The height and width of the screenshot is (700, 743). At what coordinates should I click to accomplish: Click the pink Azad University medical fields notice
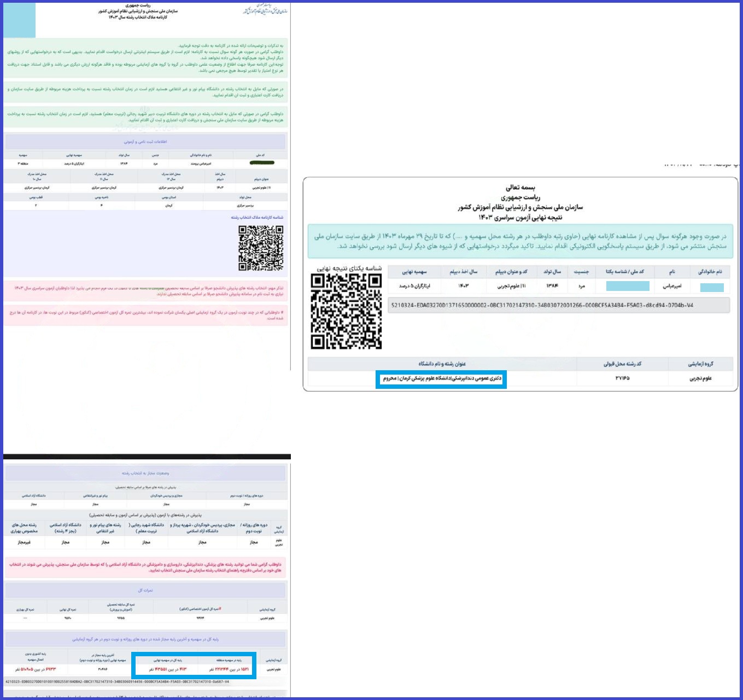[x=145, y=567]
